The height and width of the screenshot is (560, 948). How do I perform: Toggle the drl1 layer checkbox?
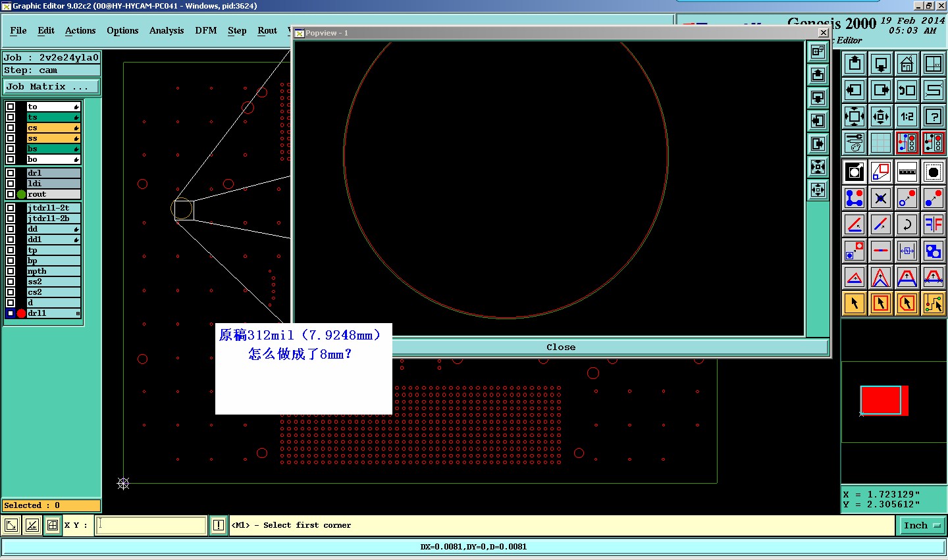coord(11,313)
